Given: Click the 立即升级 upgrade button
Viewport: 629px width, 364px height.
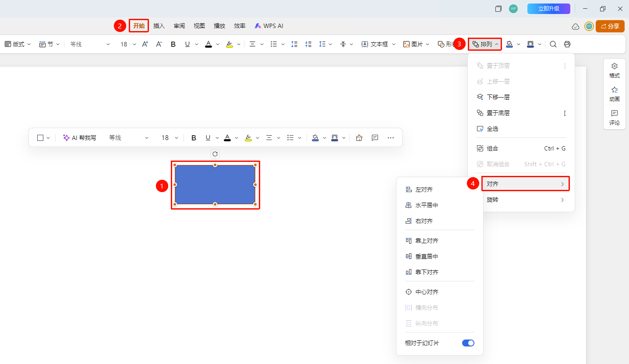Looking at the screenshot, I should pyautogui.click(x=549, y=9).
